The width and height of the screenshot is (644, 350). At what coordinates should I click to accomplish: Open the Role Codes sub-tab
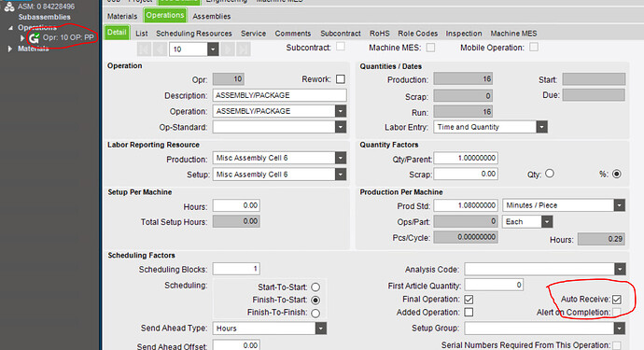click(418, 34)
